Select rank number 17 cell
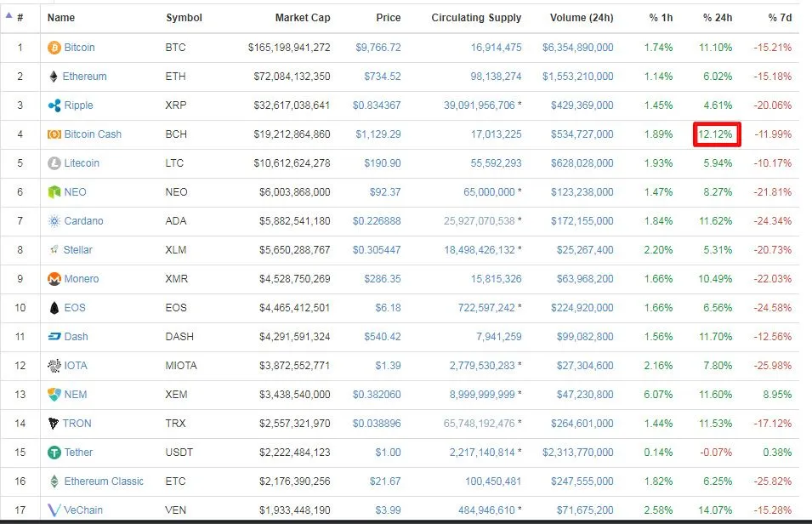This screenshot has width=812, height=524. coord(20,510)
